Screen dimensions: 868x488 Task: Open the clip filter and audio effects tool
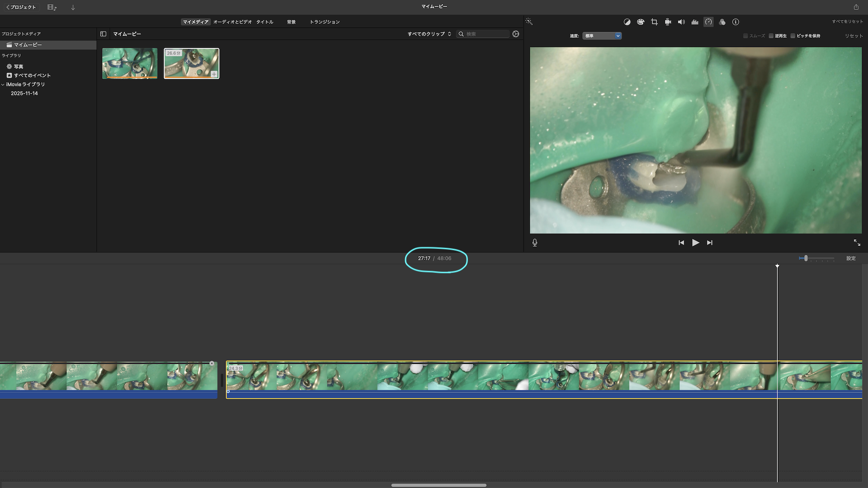coord(722,22)
